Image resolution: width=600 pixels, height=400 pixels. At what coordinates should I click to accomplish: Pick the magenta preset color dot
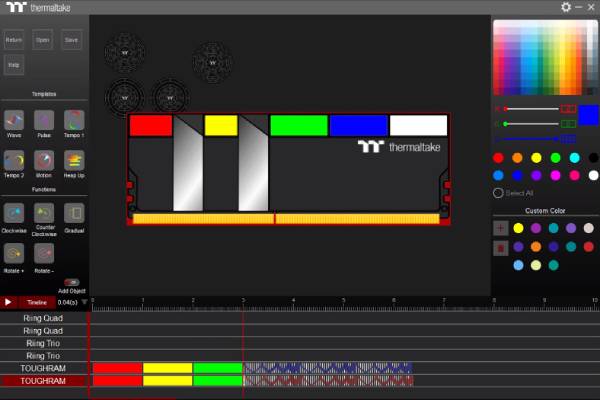point(555,175)
